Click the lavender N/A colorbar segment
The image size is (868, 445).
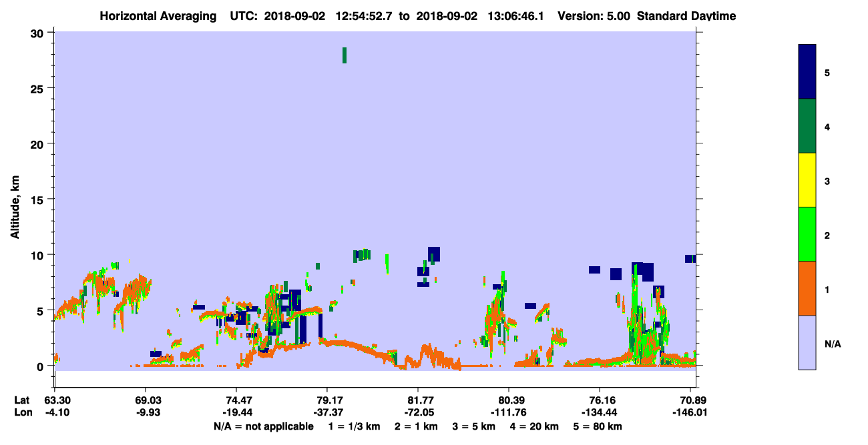(807, 342)
